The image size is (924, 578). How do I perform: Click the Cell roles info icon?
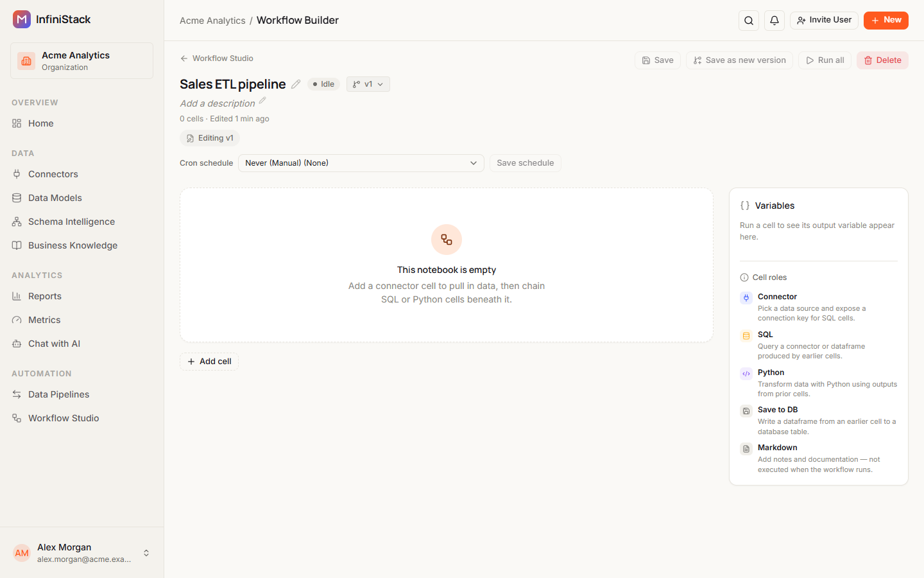pyautogui.click(x=744, y=277)
